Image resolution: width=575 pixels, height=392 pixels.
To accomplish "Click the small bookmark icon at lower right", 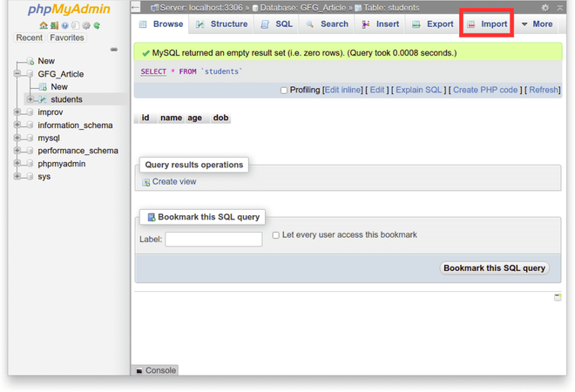I will coord(558,297).
